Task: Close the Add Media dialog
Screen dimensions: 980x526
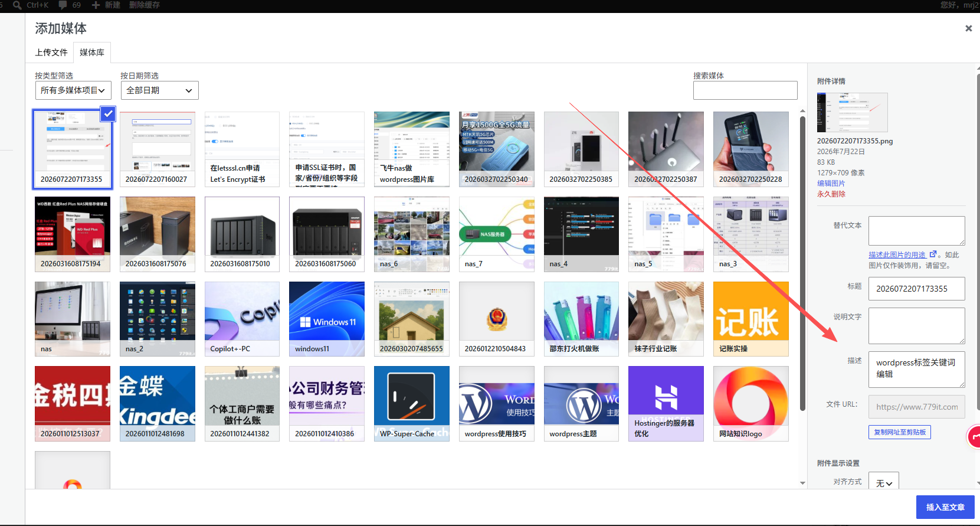Action: pyautogui.click(x=968, y=28)
